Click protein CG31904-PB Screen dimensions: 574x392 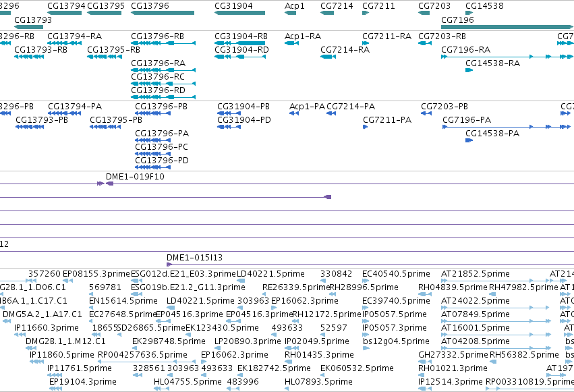tap(243, 107)
